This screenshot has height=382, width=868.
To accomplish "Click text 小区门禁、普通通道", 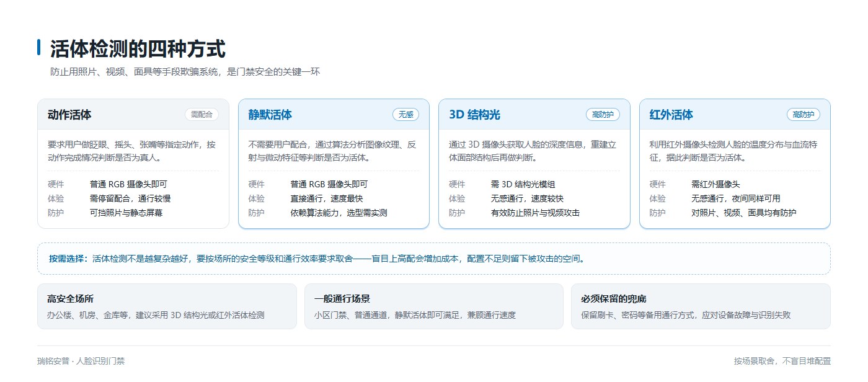I will pyautogui.click(x=415, y=315).
